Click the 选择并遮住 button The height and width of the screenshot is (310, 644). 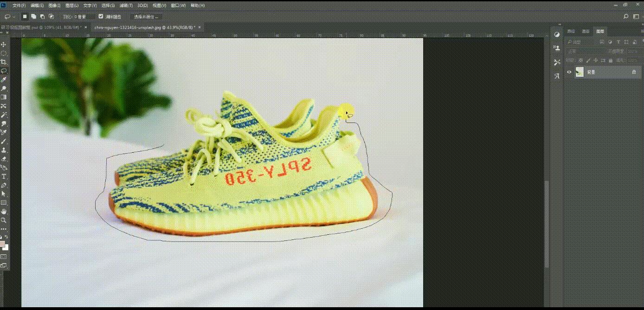(x=146, y=16)
